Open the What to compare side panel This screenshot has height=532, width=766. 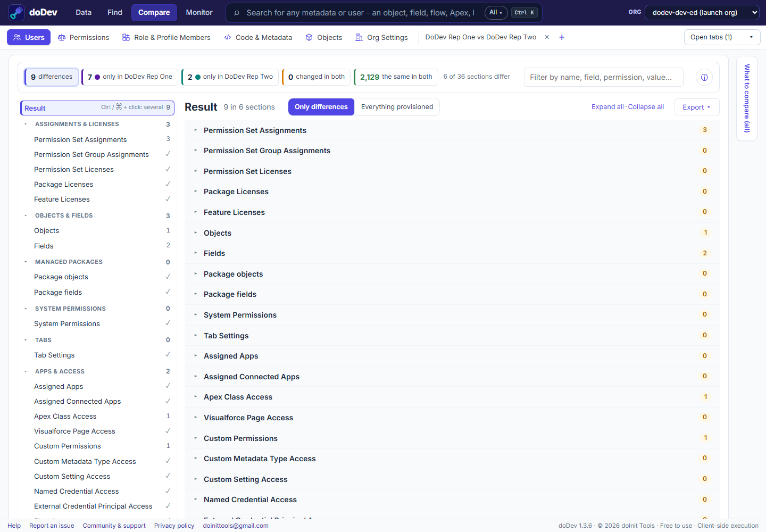(747, 98)
